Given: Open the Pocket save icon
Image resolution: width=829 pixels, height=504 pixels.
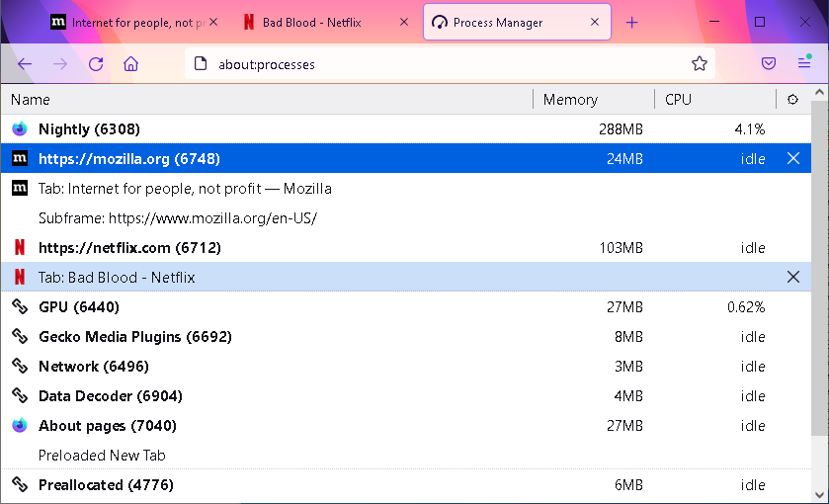Looking at the screenshot, I should coord(769,64).
